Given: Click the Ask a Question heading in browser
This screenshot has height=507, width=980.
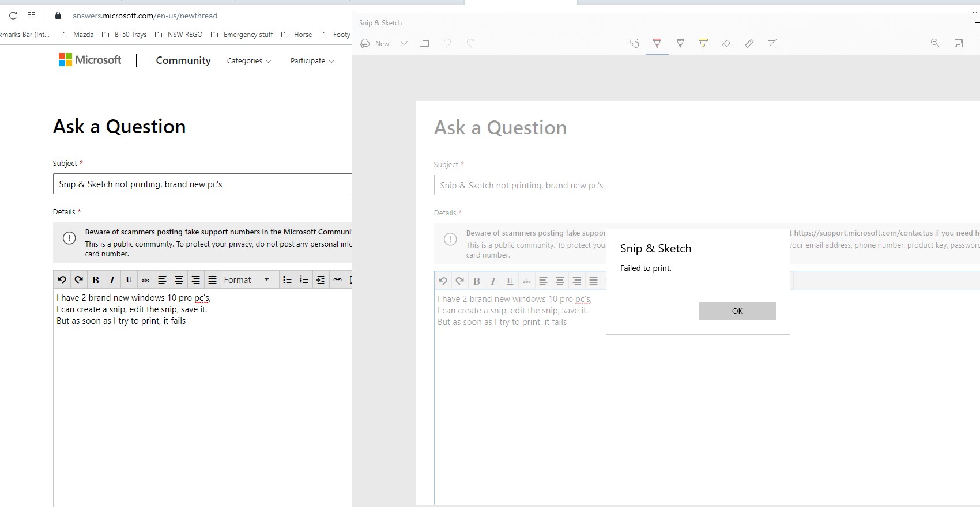Looking at the screenshot, I should pyautogui.click(x=119, y=127).
